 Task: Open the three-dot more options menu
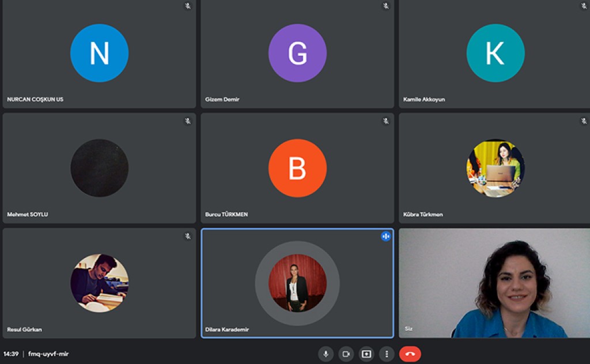(387, 354)
